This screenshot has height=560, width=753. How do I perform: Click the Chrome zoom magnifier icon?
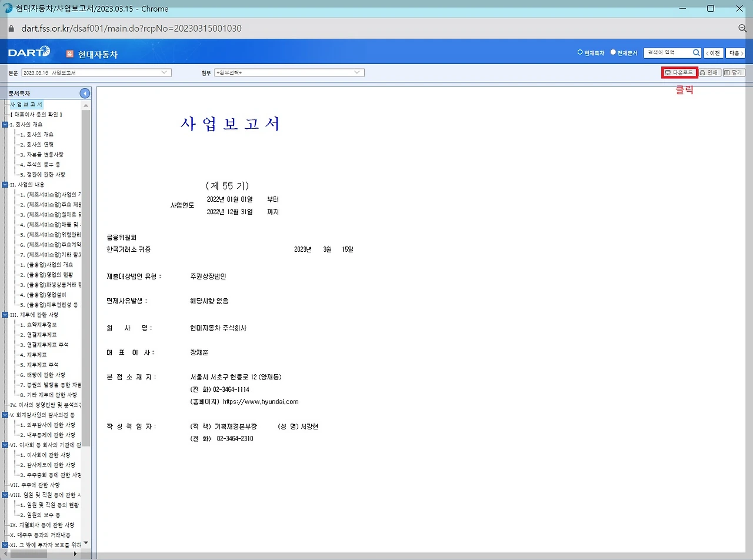pos(742,28)
